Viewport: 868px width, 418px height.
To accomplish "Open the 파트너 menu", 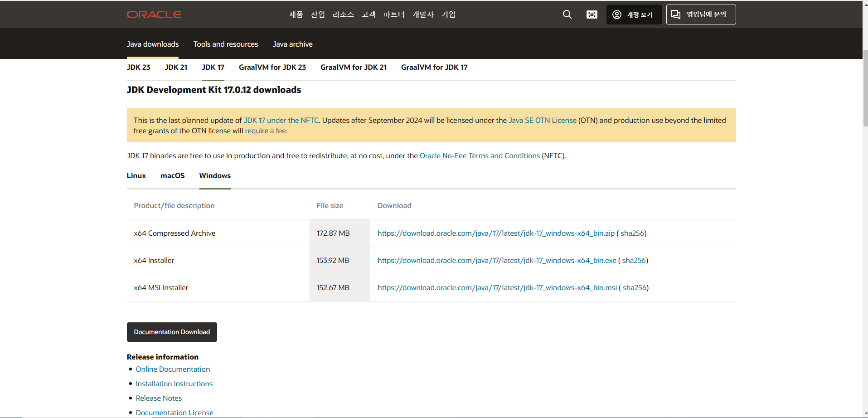I will click(x=394, y=15).
